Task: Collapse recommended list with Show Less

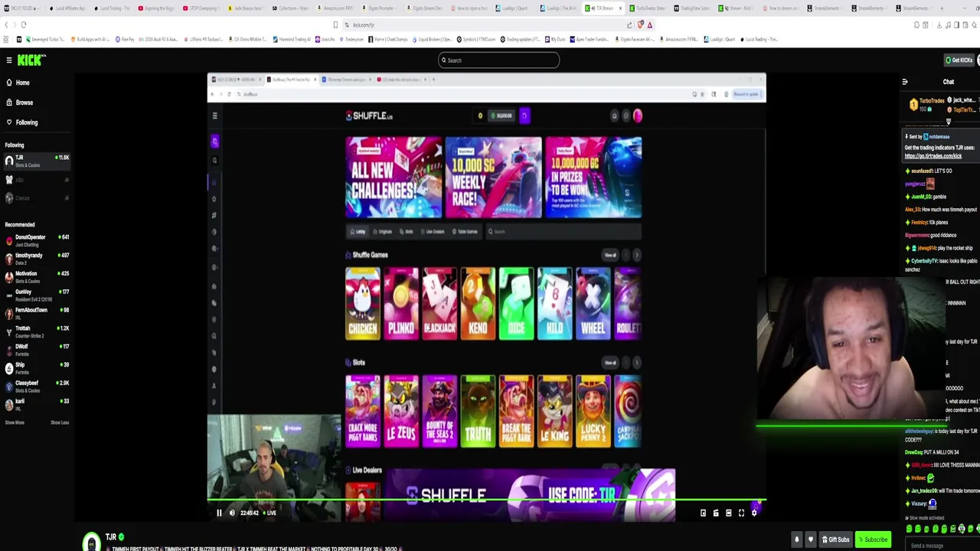Action: click(60, 422)
